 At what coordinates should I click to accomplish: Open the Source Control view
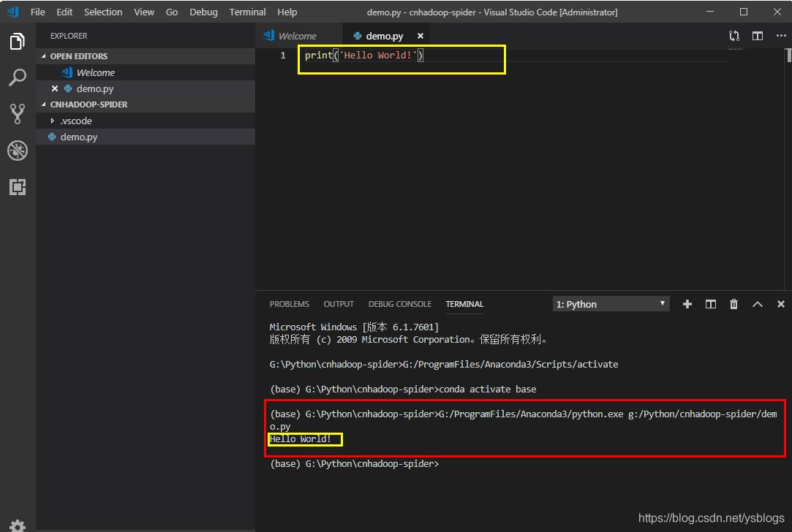click(17, 114)
